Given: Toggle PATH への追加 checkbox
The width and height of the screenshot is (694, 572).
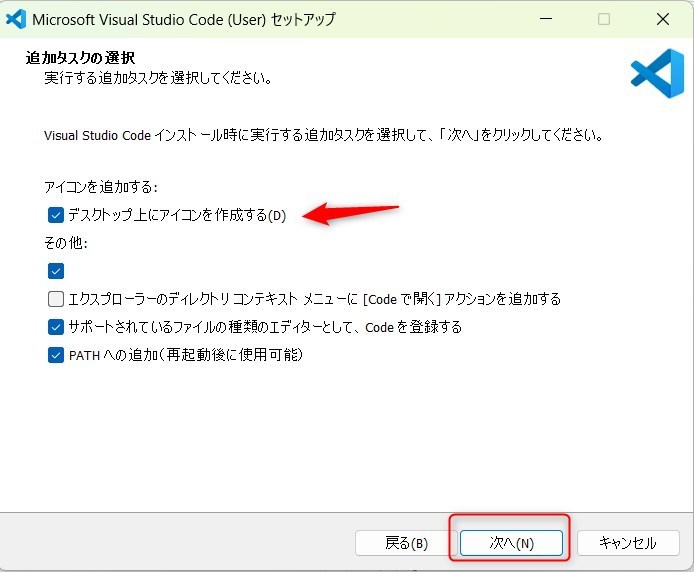Looking at the screenshot, I should pos(56,355).
